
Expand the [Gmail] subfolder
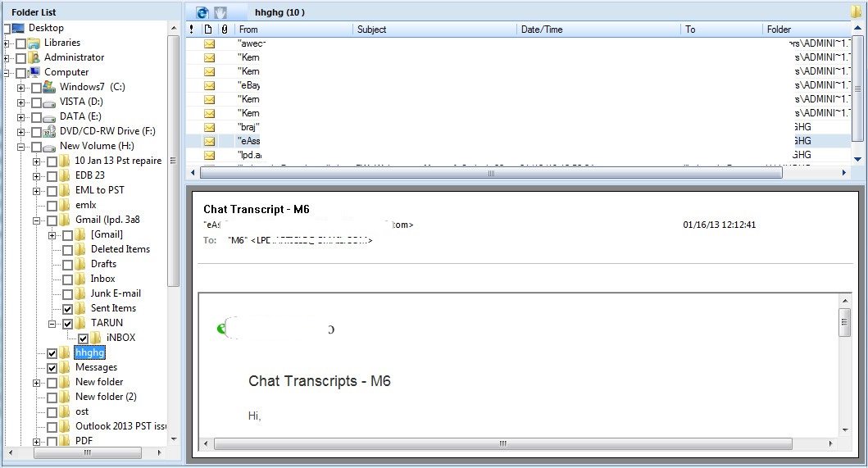52,235
